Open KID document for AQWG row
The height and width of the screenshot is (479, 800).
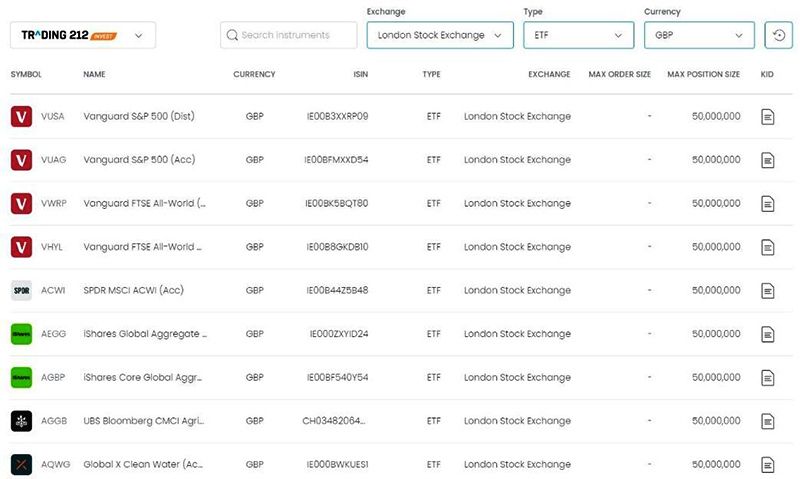click(767, 465)
